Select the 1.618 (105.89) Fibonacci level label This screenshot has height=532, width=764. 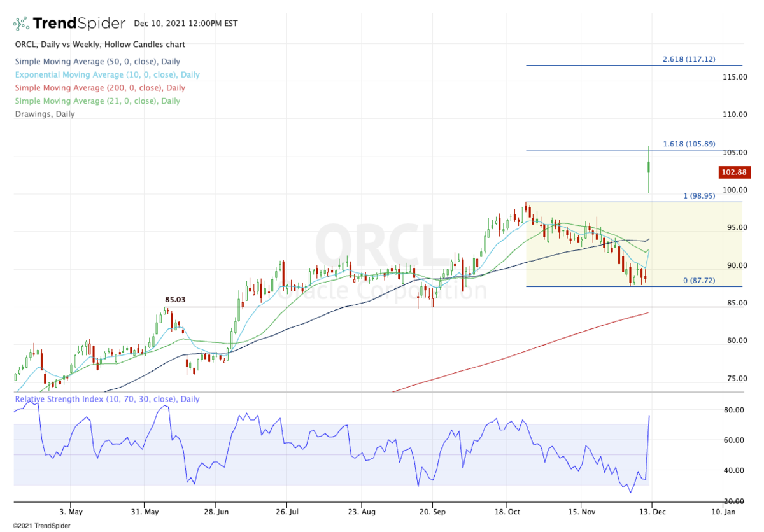pos(688,144)
